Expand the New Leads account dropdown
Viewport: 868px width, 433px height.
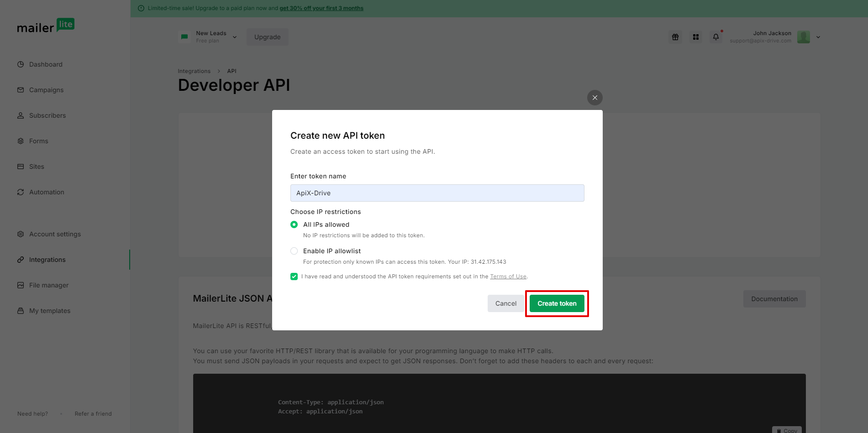pos(235,37)
